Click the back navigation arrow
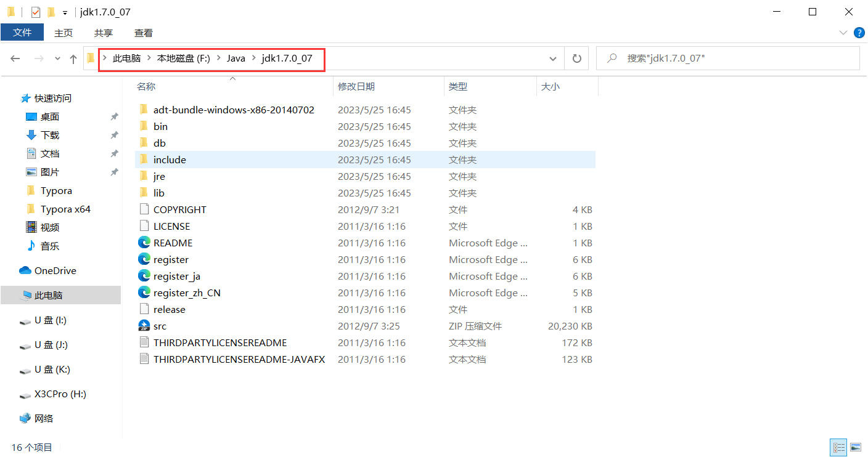This screenshot has height=457, width=868. click(15, 58)
